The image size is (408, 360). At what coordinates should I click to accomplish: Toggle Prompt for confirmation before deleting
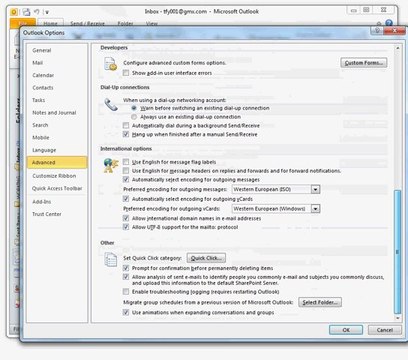click(126, 268)
